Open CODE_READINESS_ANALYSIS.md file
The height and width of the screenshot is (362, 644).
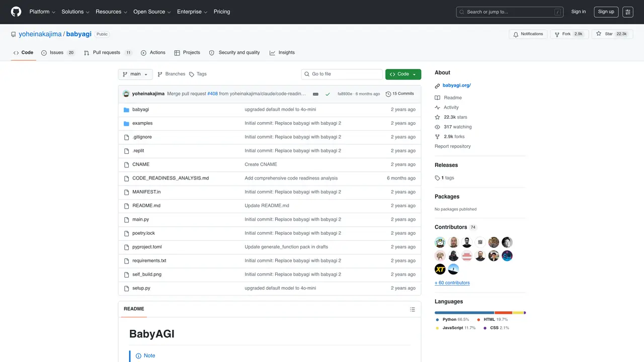(x=171, y=178)
